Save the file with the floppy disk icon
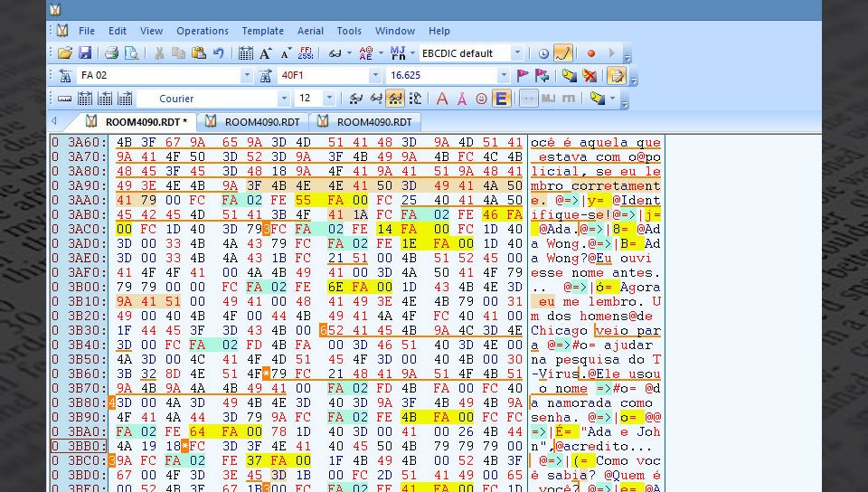The height and width of the screenshot is (492, 868). [x=85, y=53]
